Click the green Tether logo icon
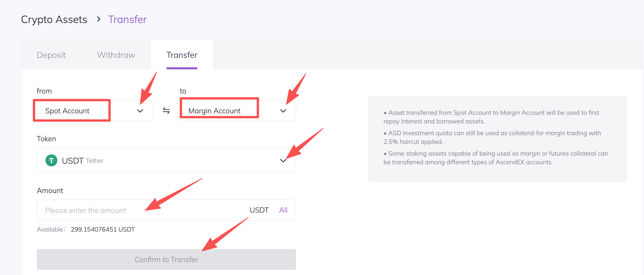Viewport: 644px width, 275px height. (x=51, y=161)
